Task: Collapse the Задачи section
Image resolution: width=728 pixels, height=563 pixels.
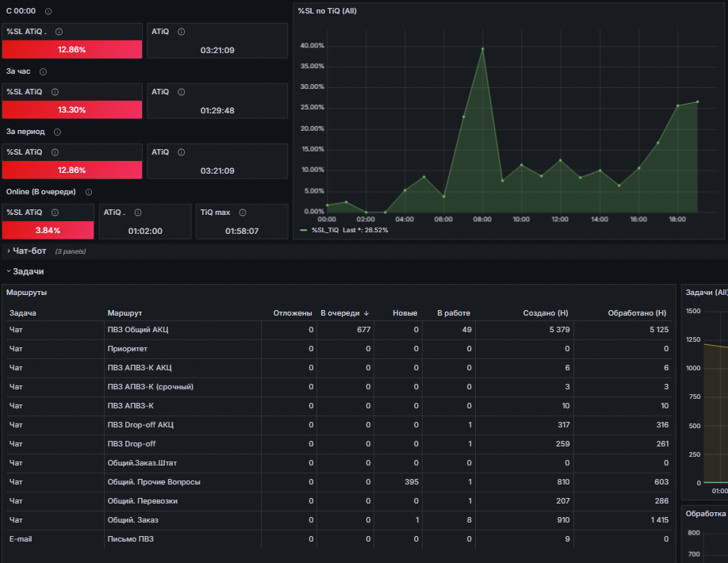Action: click(28, 271)
